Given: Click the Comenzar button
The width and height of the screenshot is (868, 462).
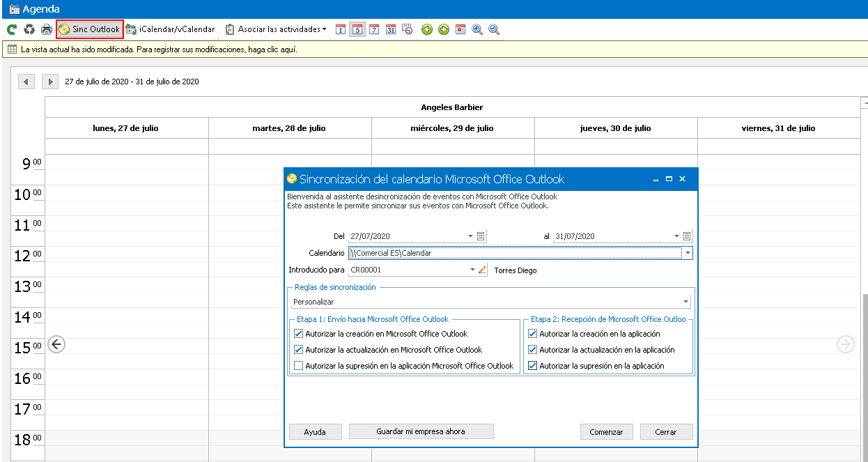Looking at the screenshot, I should point(606,432).
